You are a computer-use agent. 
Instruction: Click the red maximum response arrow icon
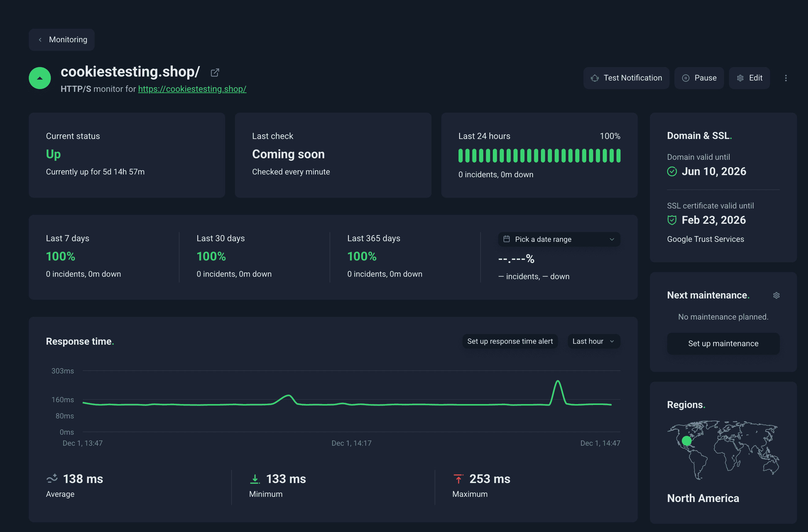click(x=459, y=478)
